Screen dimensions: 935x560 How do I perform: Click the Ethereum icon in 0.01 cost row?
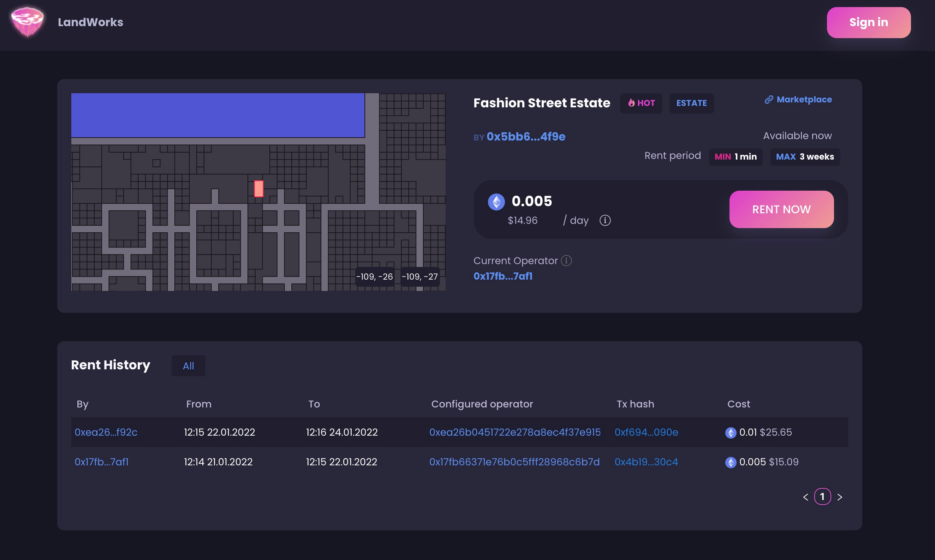731,433
